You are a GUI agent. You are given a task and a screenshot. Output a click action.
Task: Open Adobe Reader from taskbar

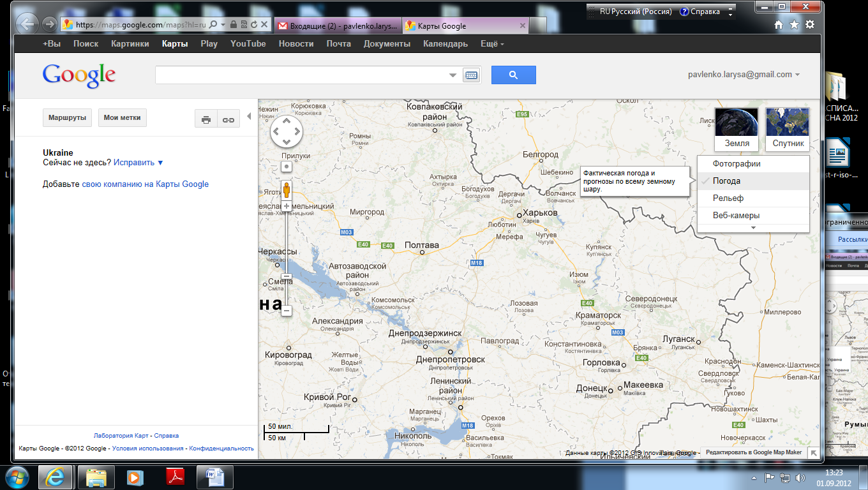[176, 477]
